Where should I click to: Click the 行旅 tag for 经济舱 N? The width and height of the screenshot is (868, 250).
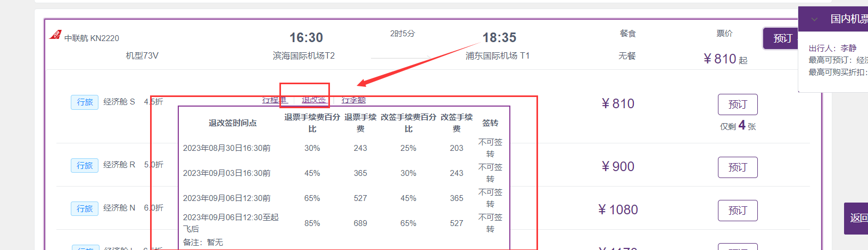[x=85, y=208]
